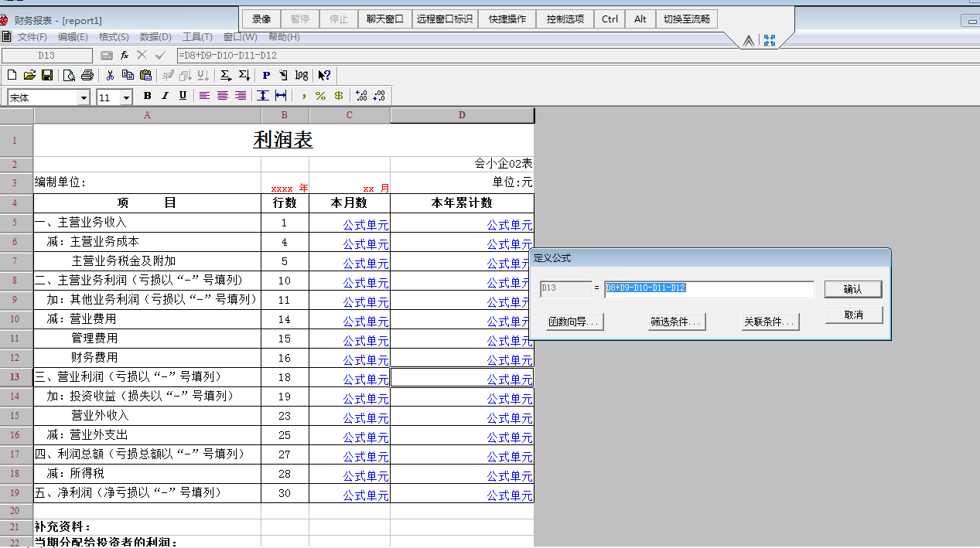The height and width of the screenshot is (548, 980).
Task: Click the 筛选条件... button
Action: tap(677, 322)
